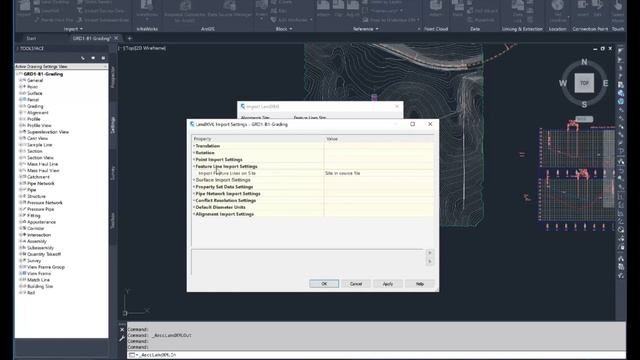Close the LandXML Import Settings dialog

pyautogui.click(x=430, y=124)
